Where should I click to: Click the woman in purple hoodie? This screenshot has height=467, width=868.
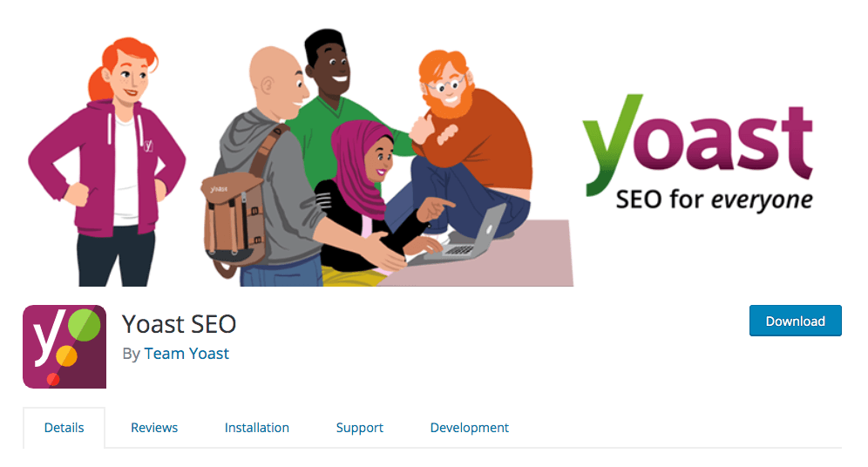pyautogui.click(x=108, y=161)
